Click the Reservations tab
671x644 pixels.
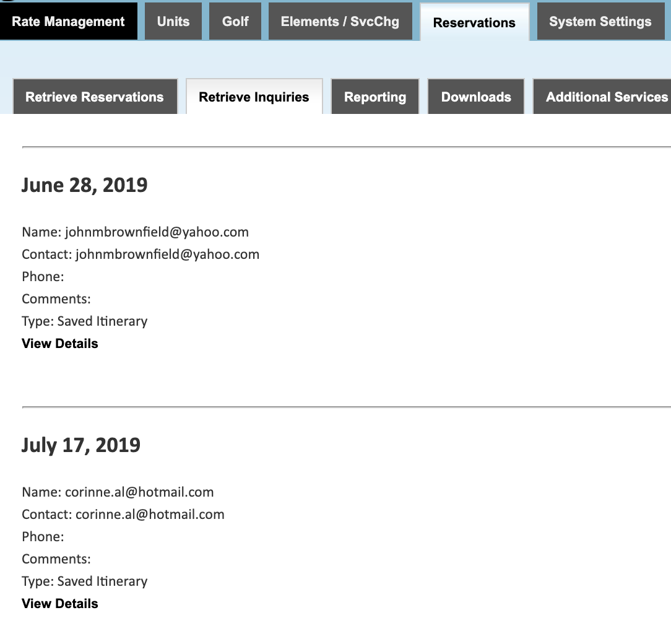[475, 22]
